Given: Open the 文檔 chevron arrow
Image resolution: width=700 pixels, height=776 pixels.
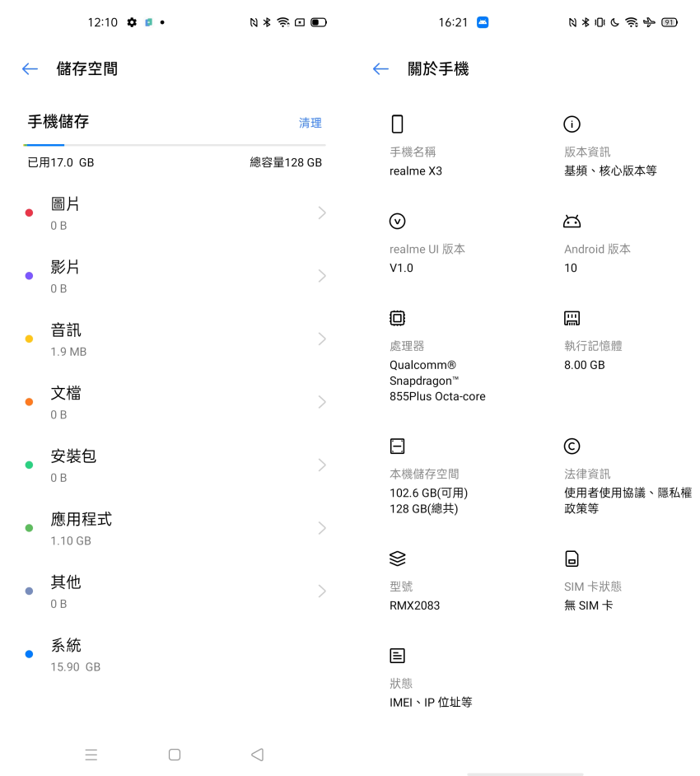Looking at the screenshot, I should [322, 402].
